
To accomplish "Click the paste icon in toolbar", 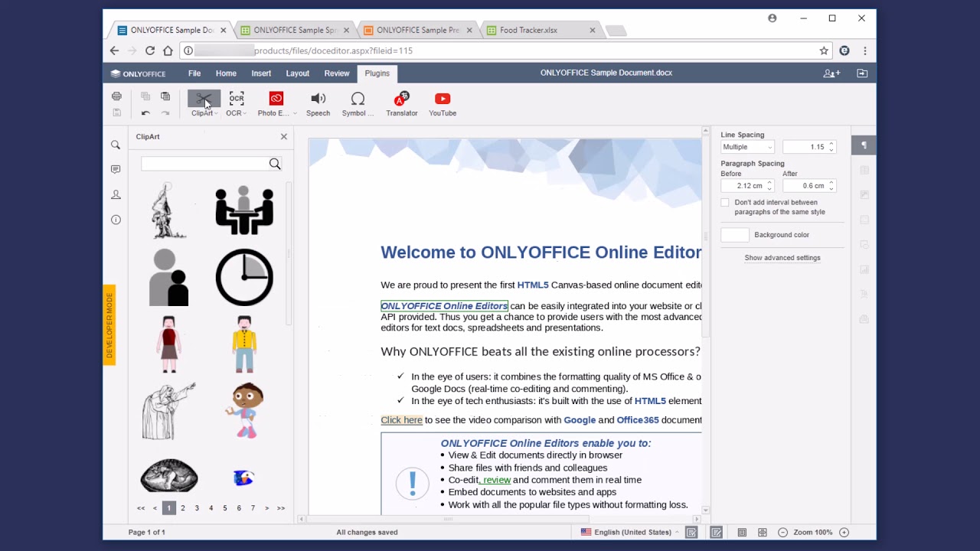I will 165,96.
